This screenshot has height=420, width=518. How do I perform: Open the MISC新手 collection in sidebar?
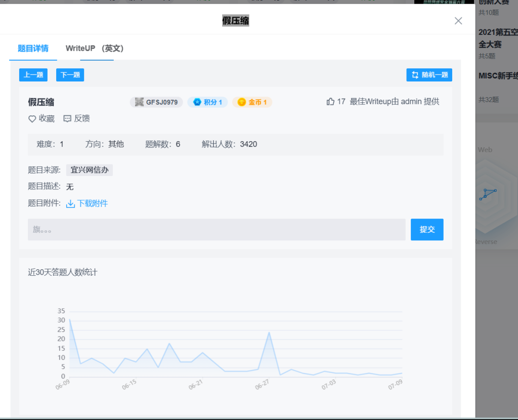[498, 76]
